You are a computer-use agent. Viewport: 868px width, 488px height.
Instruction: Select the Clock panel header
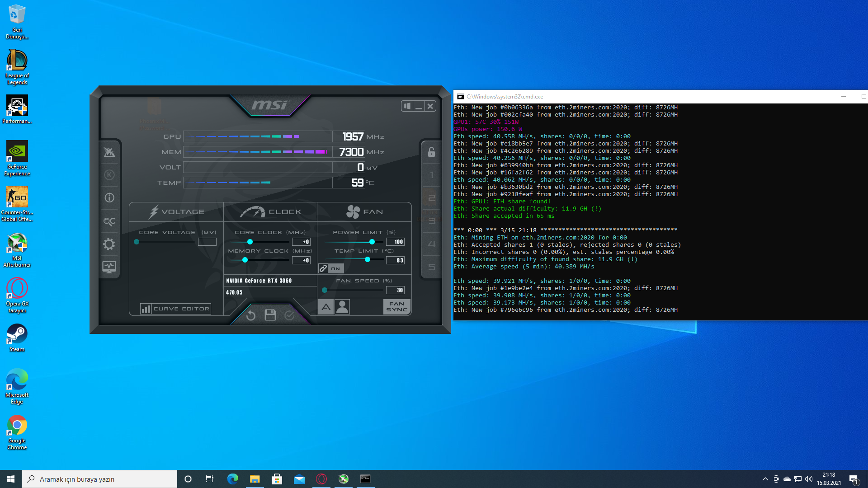[270, 211]
